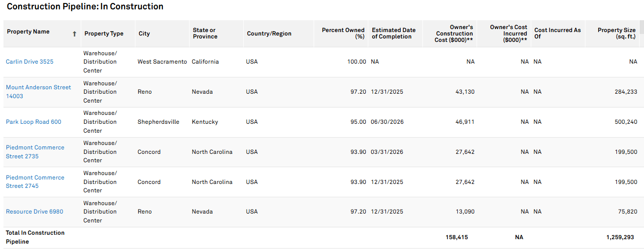Open the Resource Drive 6980 link
The width and height of the screenshot is (644, 252).
[x=34, y=212]
